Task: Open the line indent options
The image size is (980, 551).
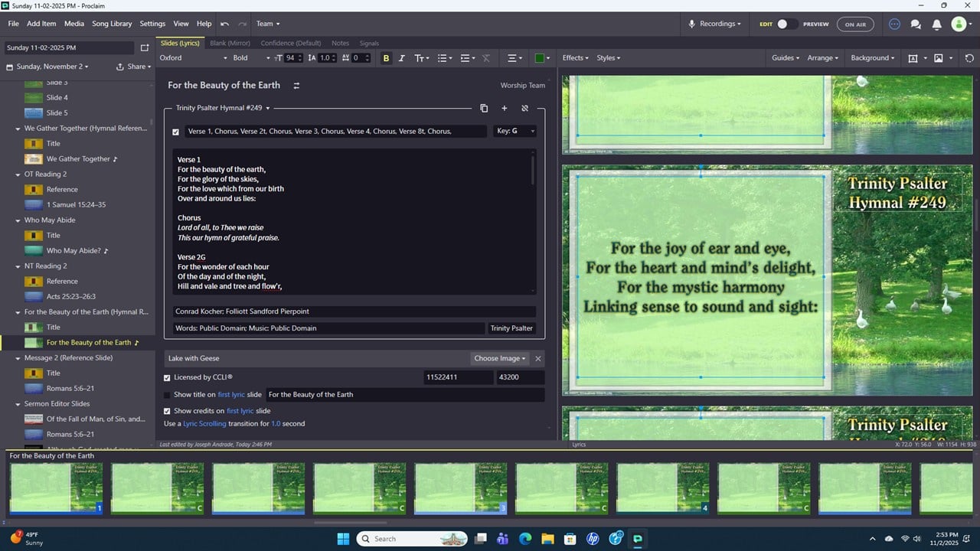Action: pos(467,58)
